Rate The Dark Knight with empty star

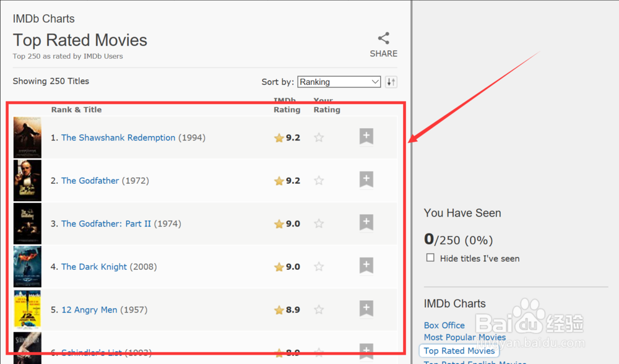[x=319, y=266]
